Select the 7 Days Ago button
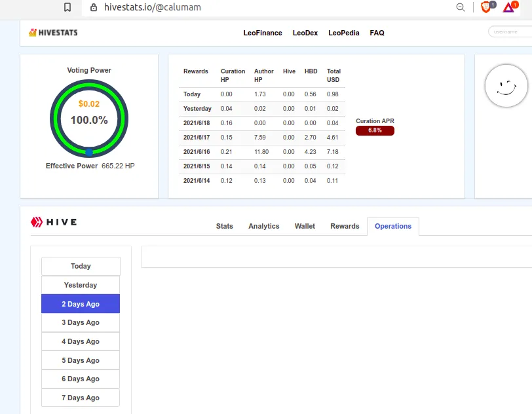The image size is (532, 414). click(81, 398)
